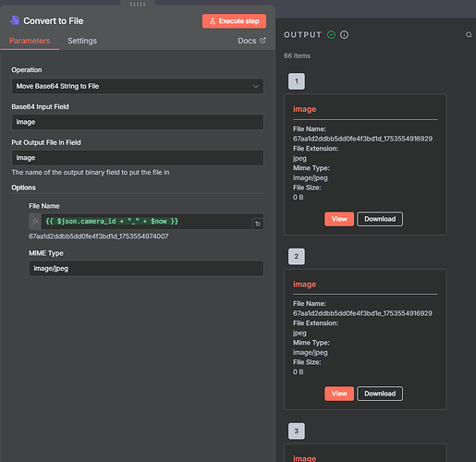
Task: Select output item number 2 badge
Action: coord(297,256)
